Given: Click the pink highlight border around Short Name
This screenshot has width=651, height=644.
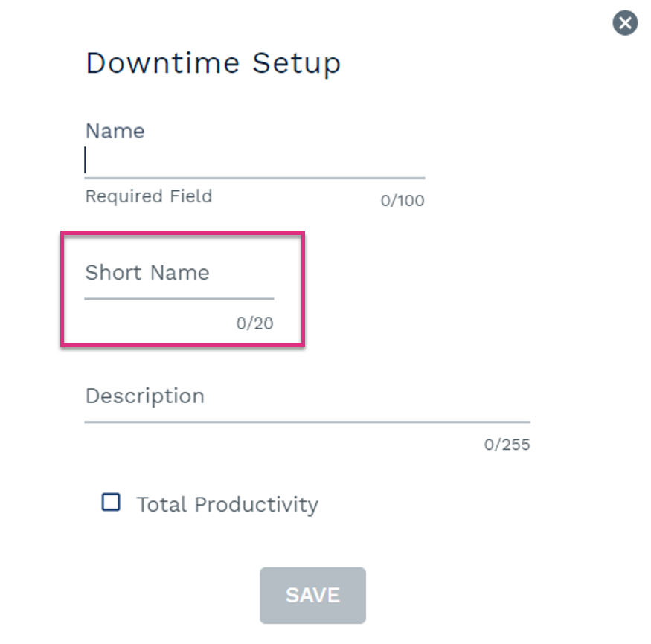Looking at the screenshot, I should tap(183, 234).
